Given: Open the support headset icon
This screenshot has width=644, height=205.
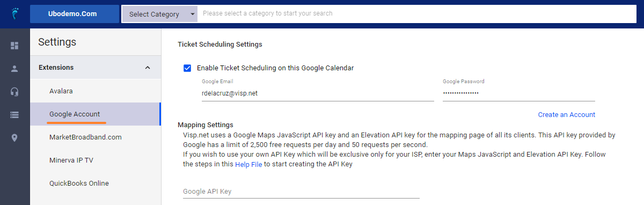Looking at the screenshot, I should tap(14, 92).
